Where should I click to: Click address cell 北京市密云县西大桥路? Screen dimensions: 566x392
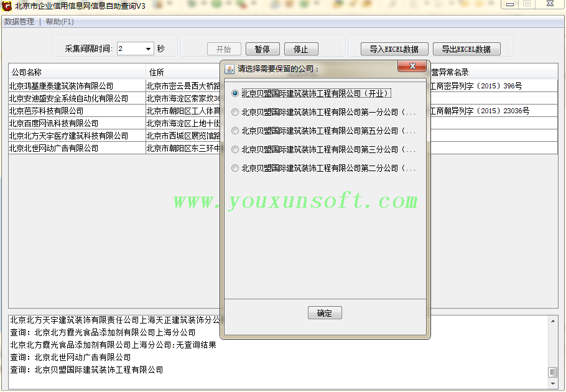coord(183,86)
